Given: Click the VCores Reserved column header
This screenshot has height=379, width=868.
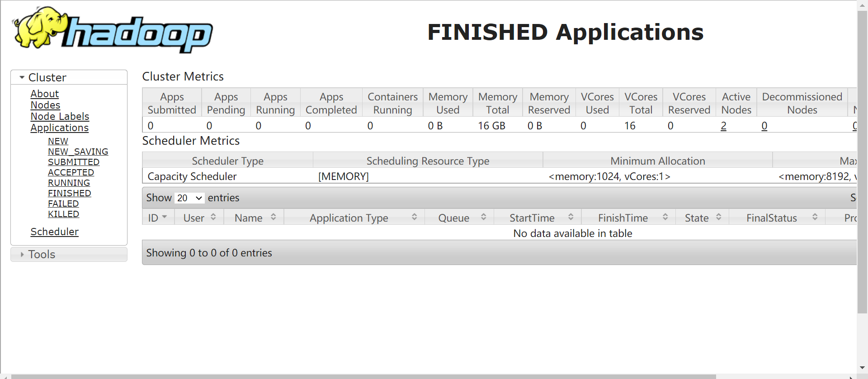Looking at the screenshot, I should click(689, 103).
